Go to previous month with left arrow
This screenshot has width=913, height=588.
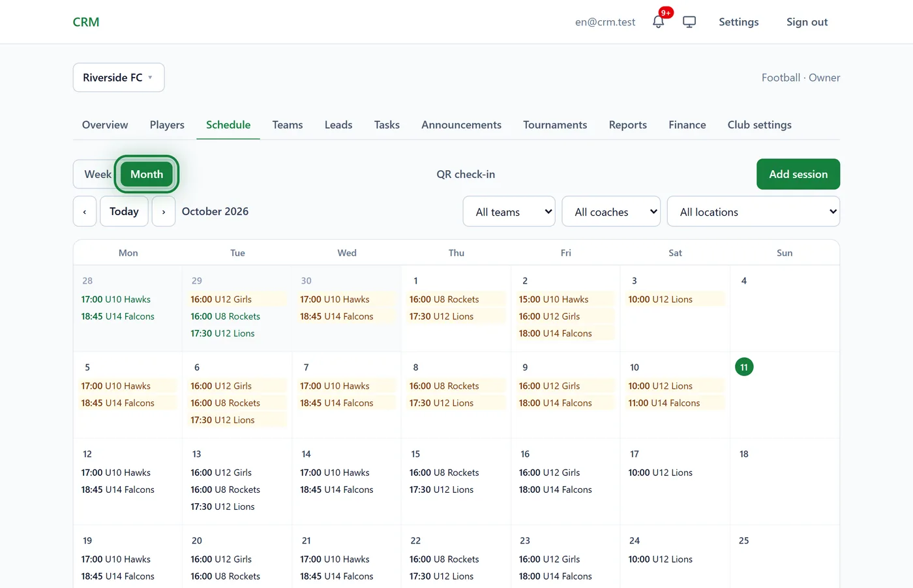(85, 211)
